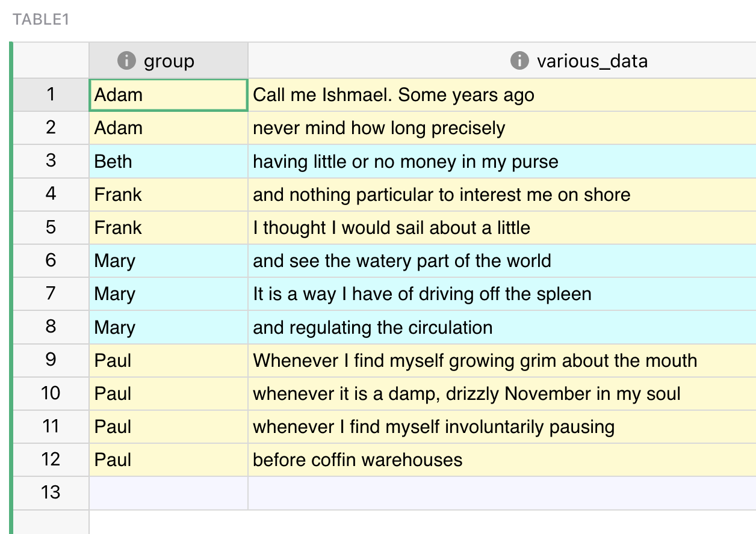This screenshot has width=756, height=534.
Task: Select the cell 'never mind how long precisely'
Action: 421,127
